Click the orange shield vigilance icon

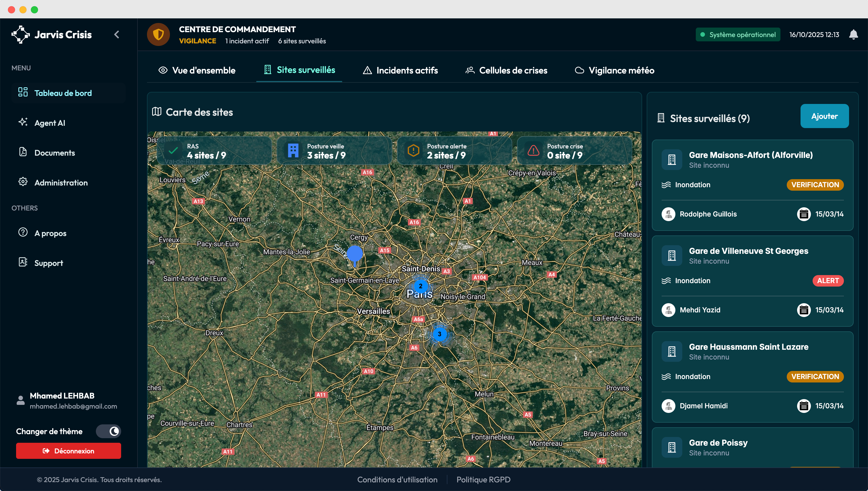(x=158, y=34)
